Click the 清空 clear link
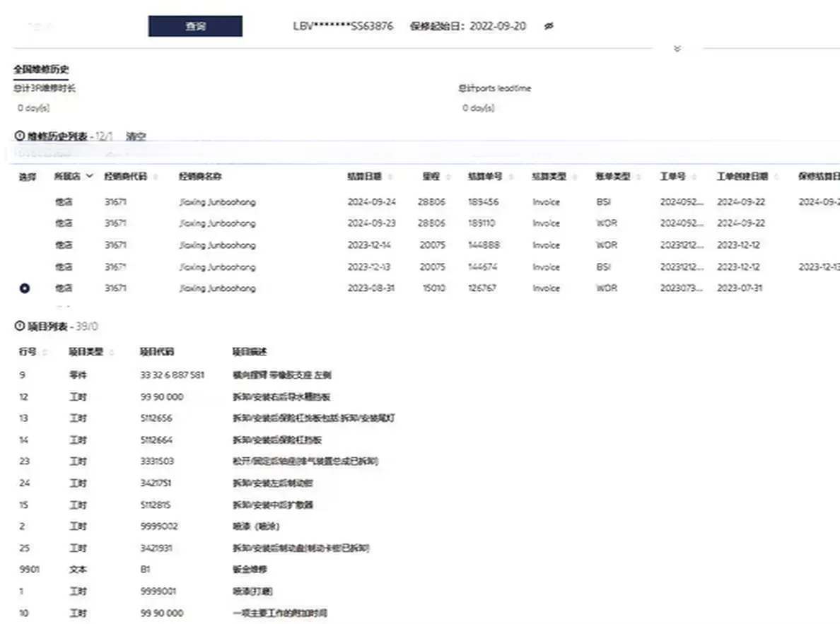The image size is (840, 624). pyautogui.click(x=136, y=135)
